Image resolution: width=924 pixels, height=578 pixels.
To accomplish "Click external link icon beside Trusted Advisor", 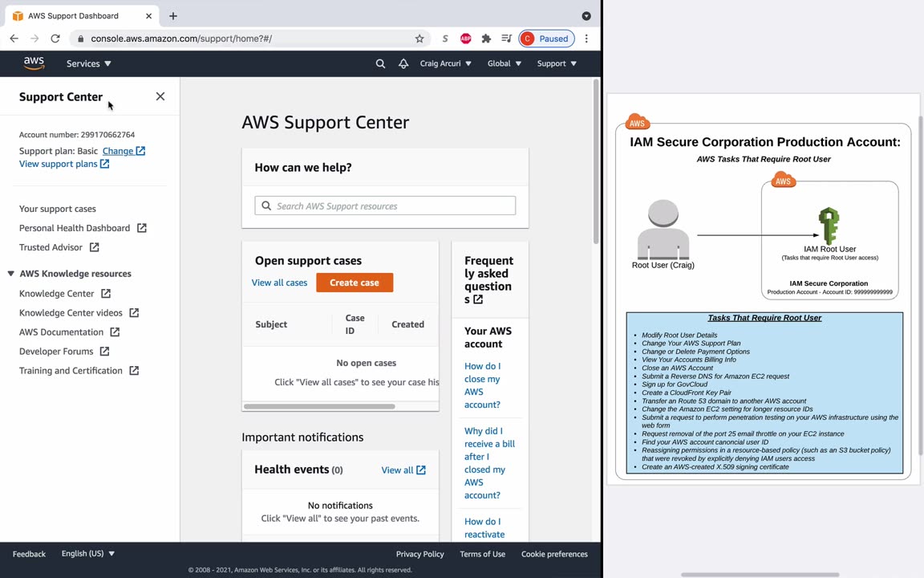I will click(x=95, y=247).
